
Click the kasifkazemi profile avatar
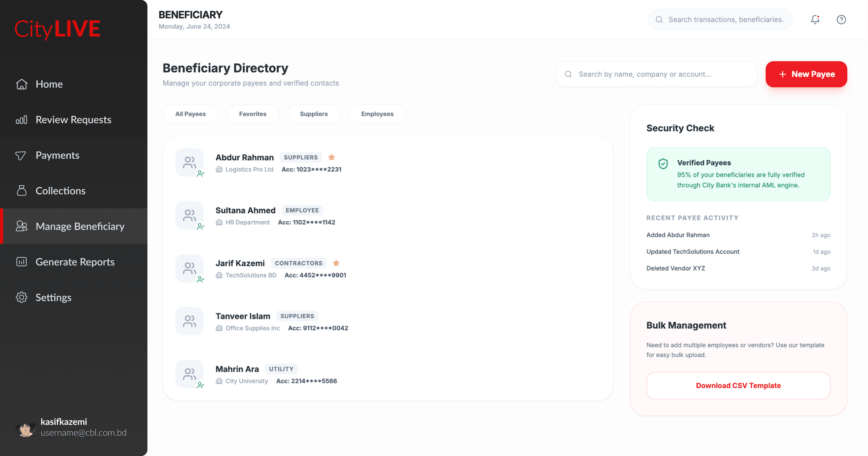tap(25, 429)
